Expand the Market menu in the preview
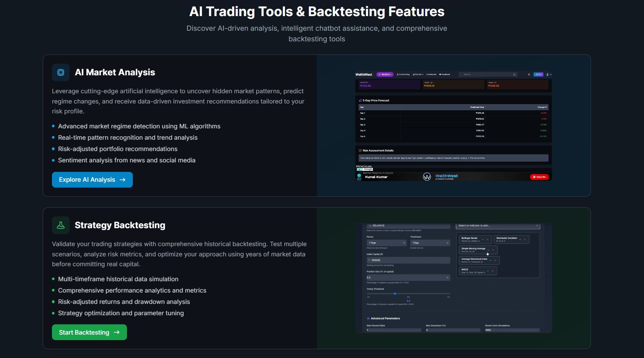Screen dimensions: 644x358 tap(418, 75)
